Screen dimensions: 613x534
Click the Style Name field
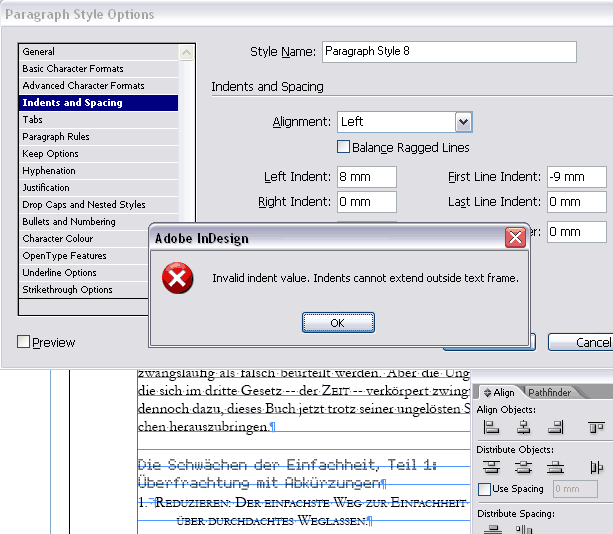(449, 52)
